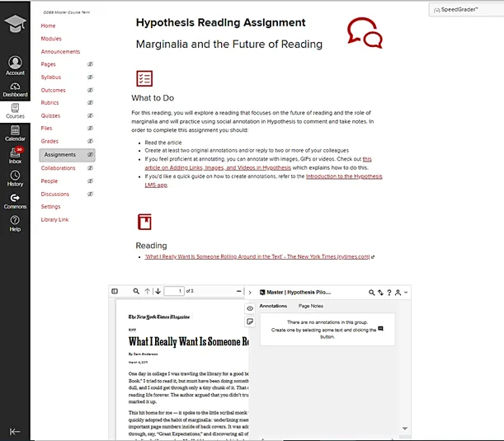Open the Help menu
The image size is (504, 441).
tap(15, 223)
